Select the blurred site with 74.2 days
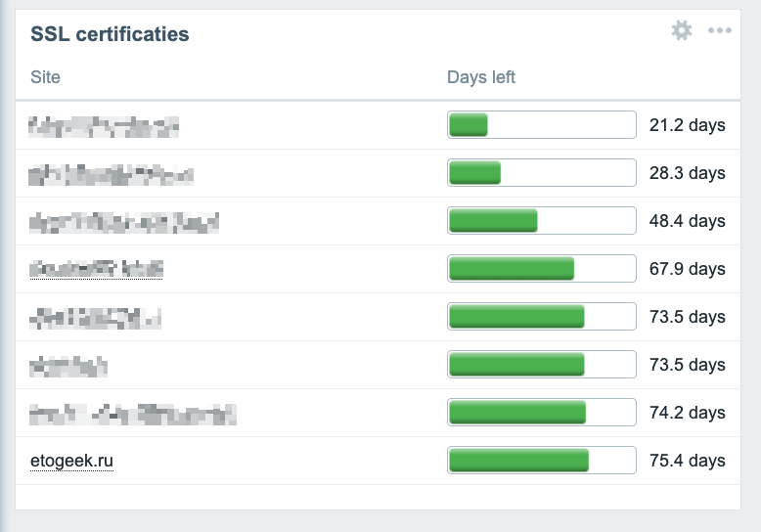Image resolution: width=761 pixels, height=532 pixels. [132, 414]
